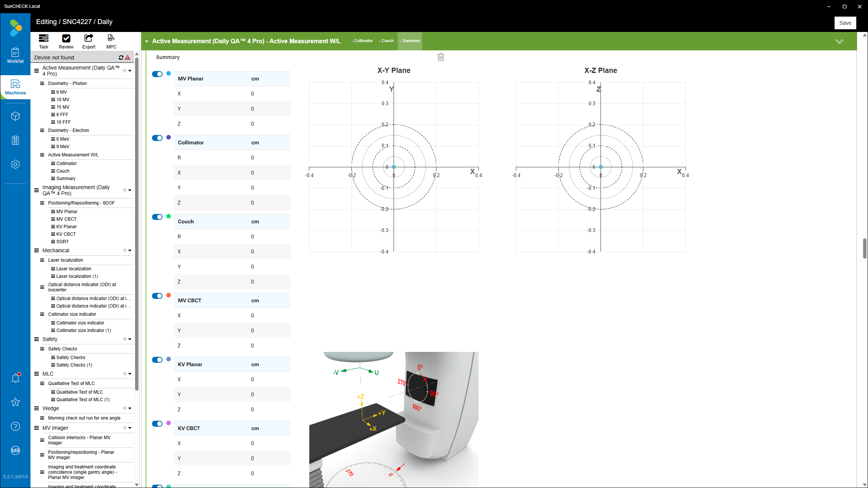Open the help question mark icon

pos(15,426)
